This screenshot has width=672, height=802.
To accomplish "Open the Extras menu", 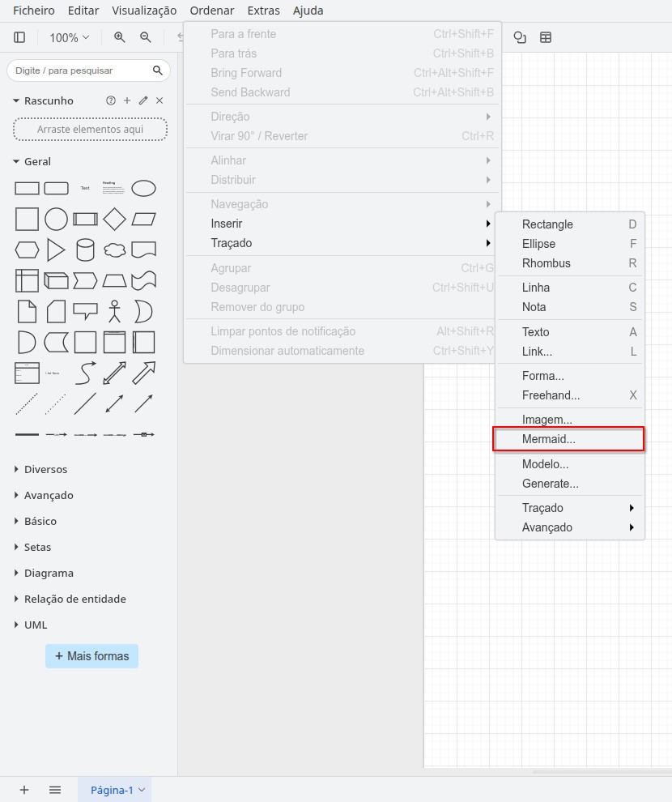I will pos(263,11).
